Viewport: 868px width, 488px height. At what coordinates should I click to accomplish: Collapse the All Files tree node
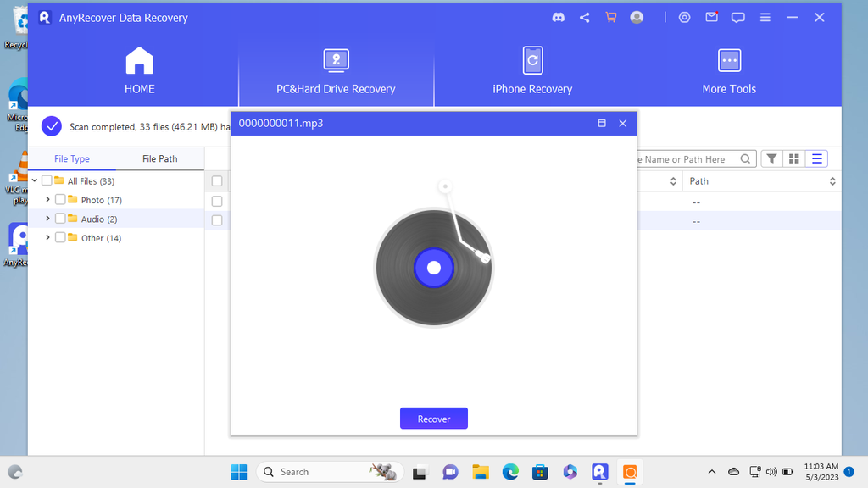click(x=34, y=180)
